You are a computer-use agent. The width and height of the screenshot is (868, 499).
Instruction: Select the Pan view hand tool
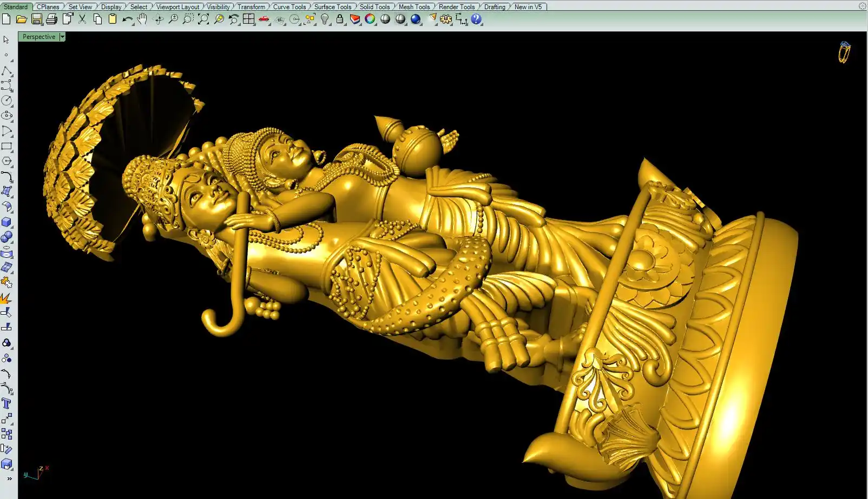[142, 19]
